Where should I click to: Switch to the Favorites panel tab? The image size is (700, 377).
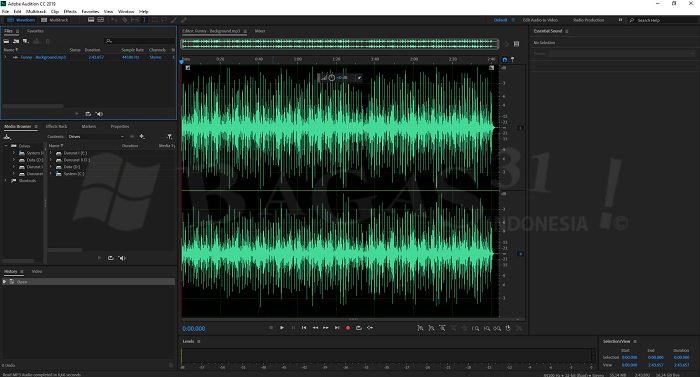35,31
